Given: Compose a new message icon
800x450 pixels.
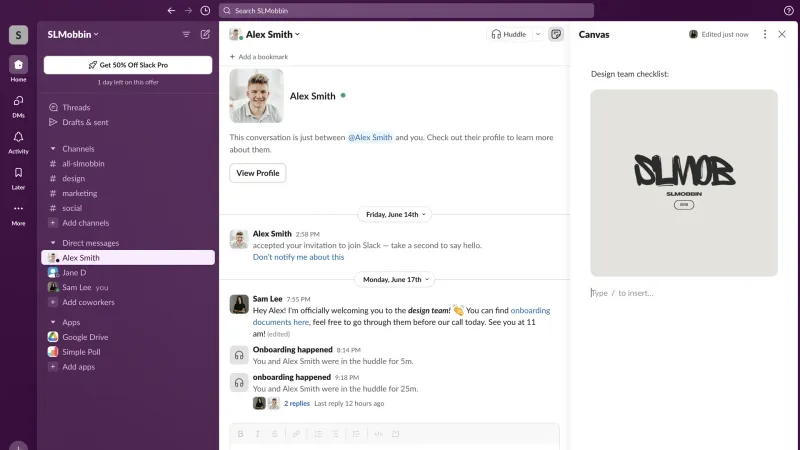Looking at the screenshot, I should tap(205, 34).
